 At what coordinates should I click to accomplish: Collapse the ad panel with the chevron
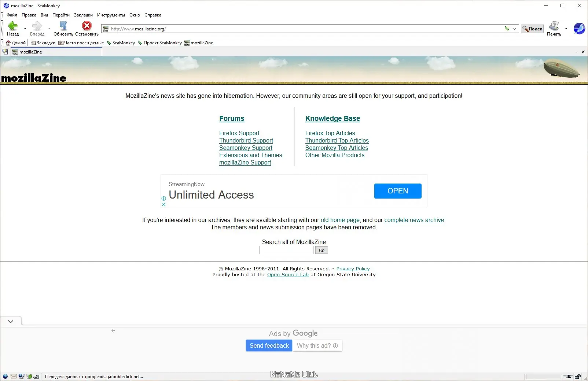[x=11, y=321]
